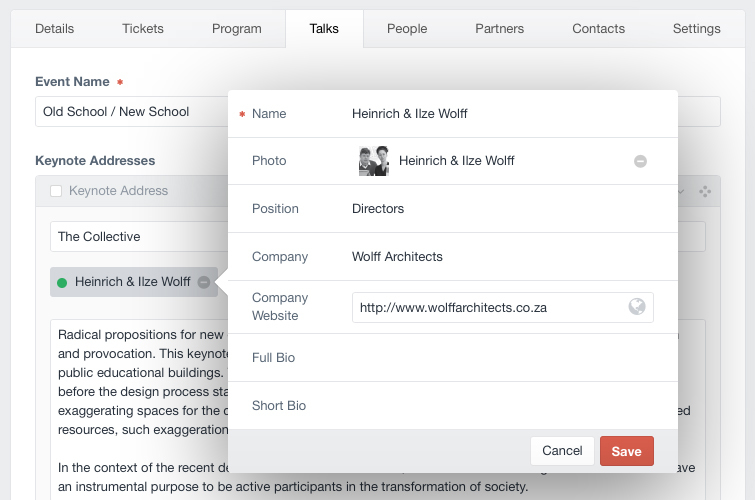Edit the Company Website URL field

click(490, 308)
